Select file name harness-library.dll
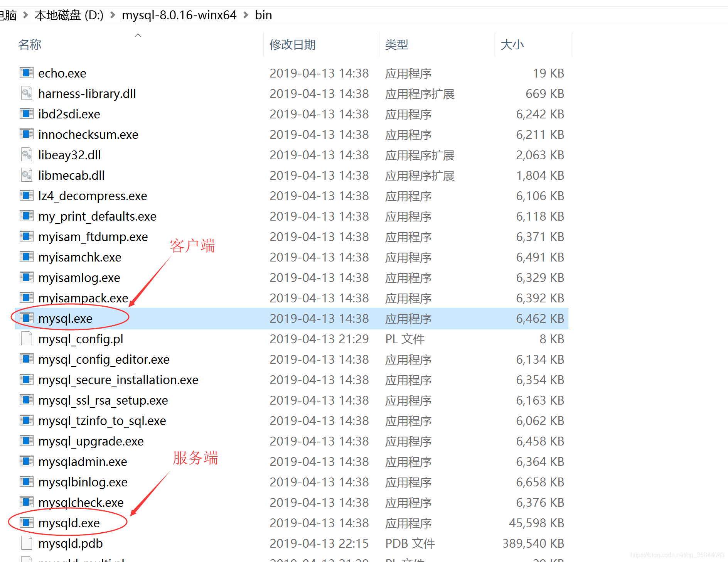 tap(87, 94)
